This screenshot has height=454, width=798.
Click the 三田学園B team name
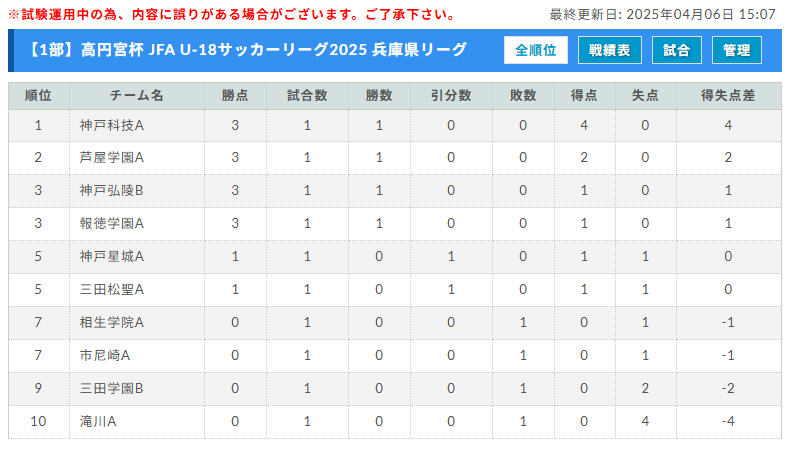112,388
